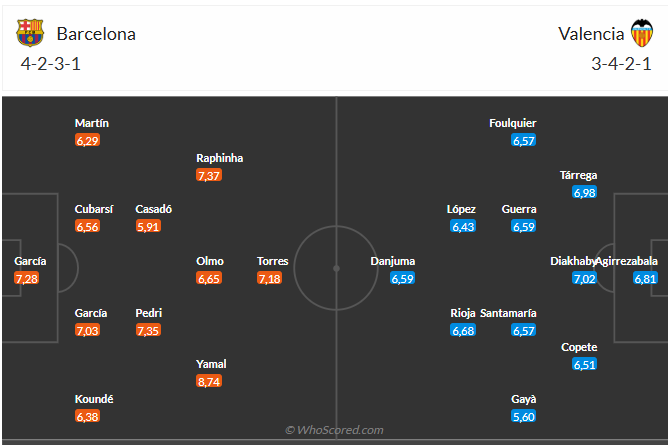Click the Valencia 3-4-2-1 formation label
The width and height of the screenshot is (668, 445).
tap(621, 64)
